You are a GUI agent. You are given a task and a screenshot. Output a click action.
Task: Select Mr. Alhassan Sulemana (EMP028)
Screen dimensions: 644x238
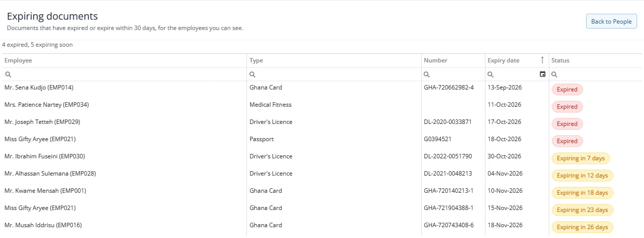click(50, 174)
